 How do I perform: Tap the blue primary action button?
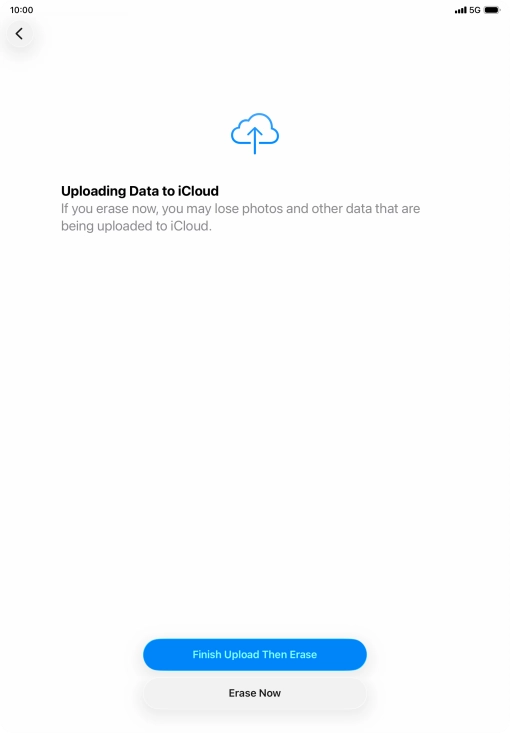[x=255, y=654]
